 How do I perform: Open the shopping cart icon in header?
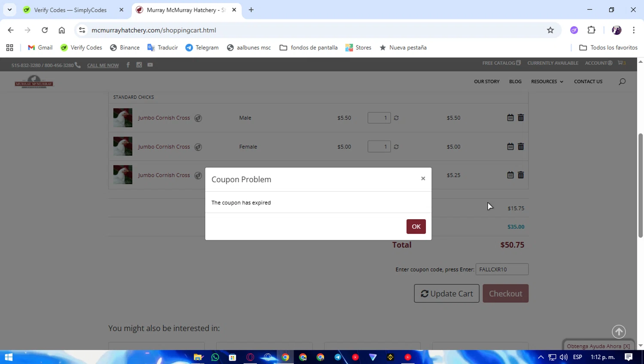pos(622,63)
